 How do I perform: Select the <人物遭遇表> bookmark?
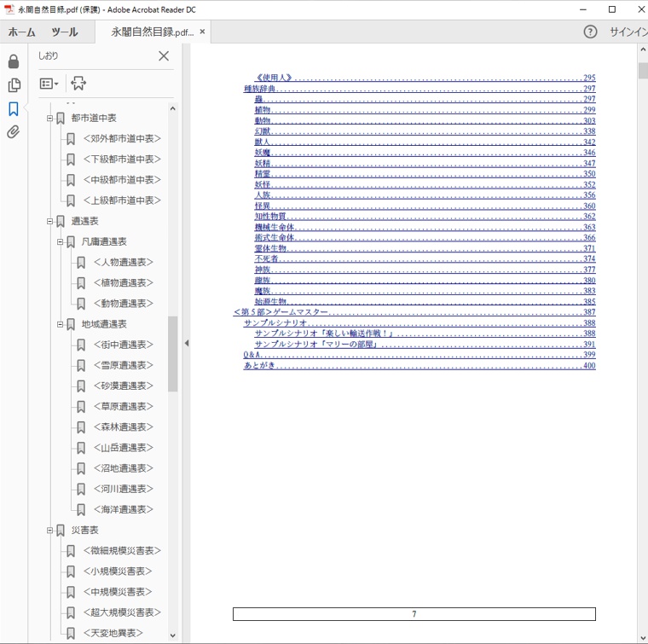click(x=123, y=262)
